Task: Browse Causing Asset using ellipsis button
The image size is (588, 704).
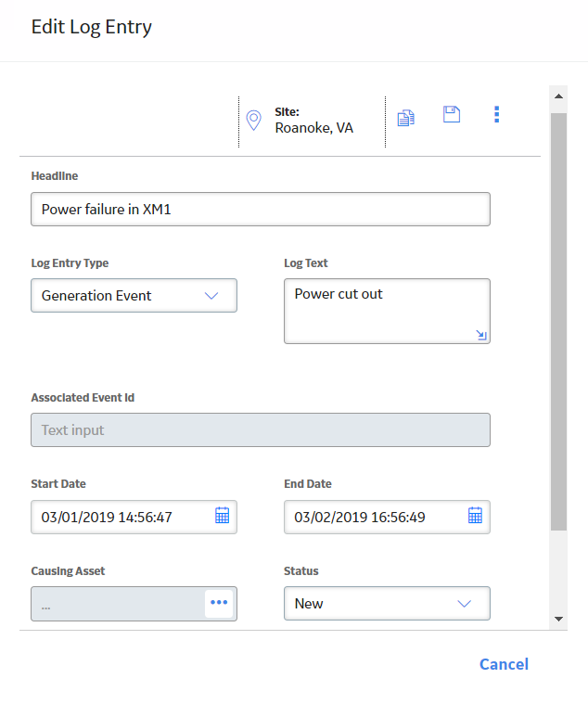Action: pyautogui.click(x=219, y=603)
